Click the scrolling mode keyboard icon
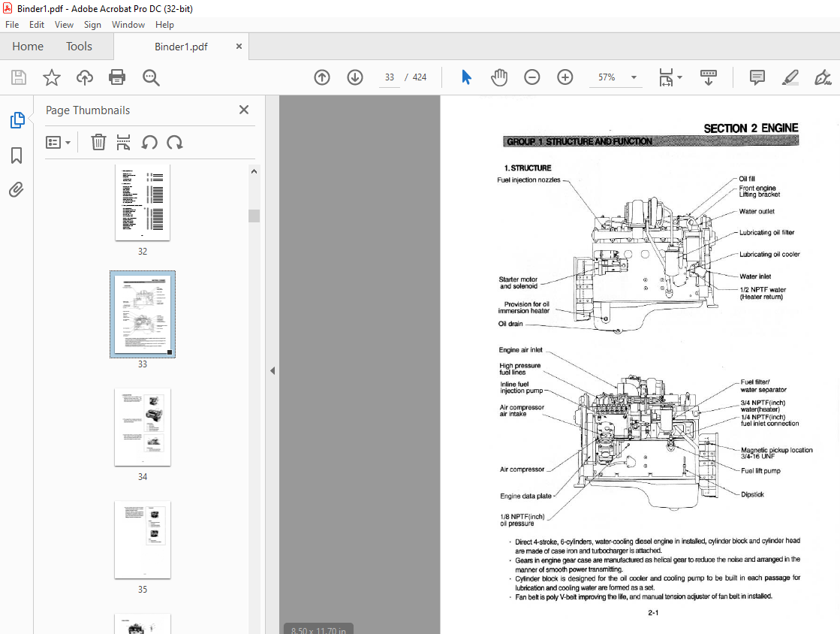The height and width of the screenshot is (634, 840). tap(708, 77)
